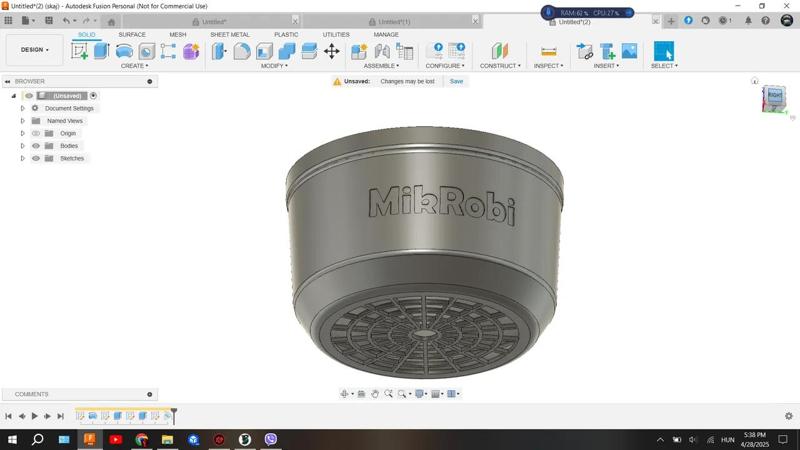Open the DESIGN workspace dropdown
The image size is (800, 450).
(35, 50)
